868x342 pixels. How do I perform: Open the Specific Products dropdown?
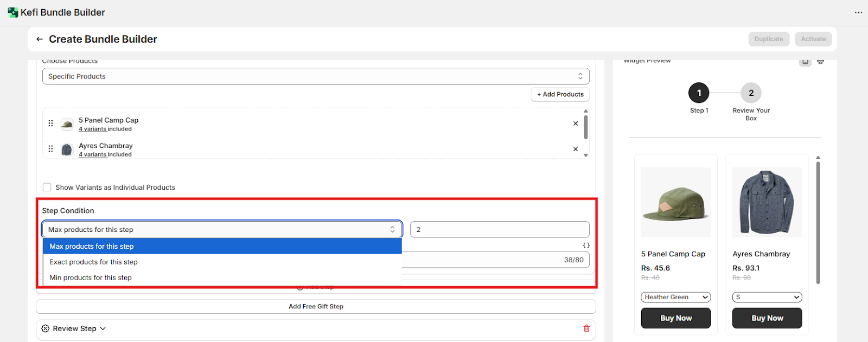(316, 76)
